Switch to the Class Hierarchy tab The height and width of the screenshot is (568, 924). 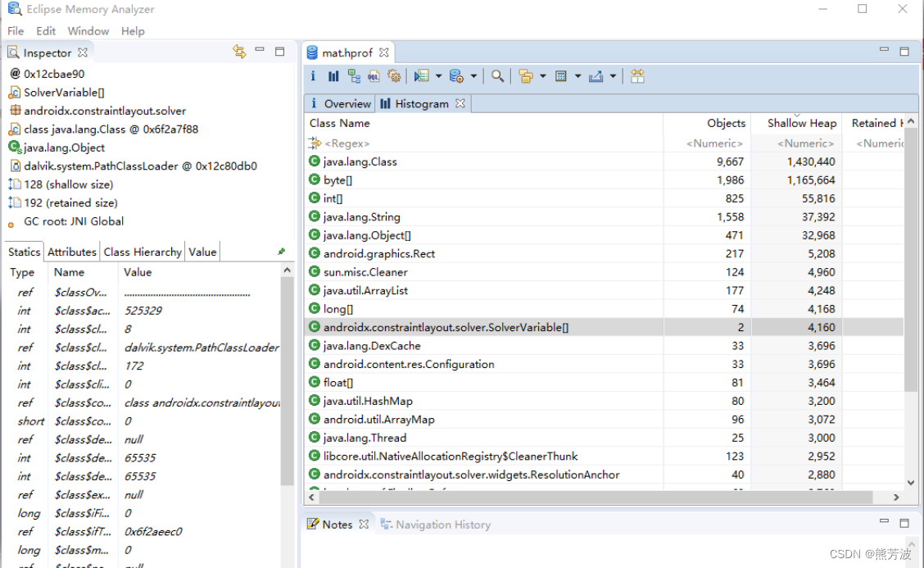point(142,252)
